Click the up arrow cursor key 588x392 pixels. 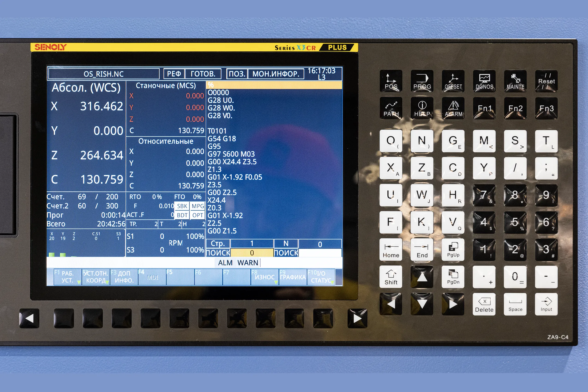(422, 277)
